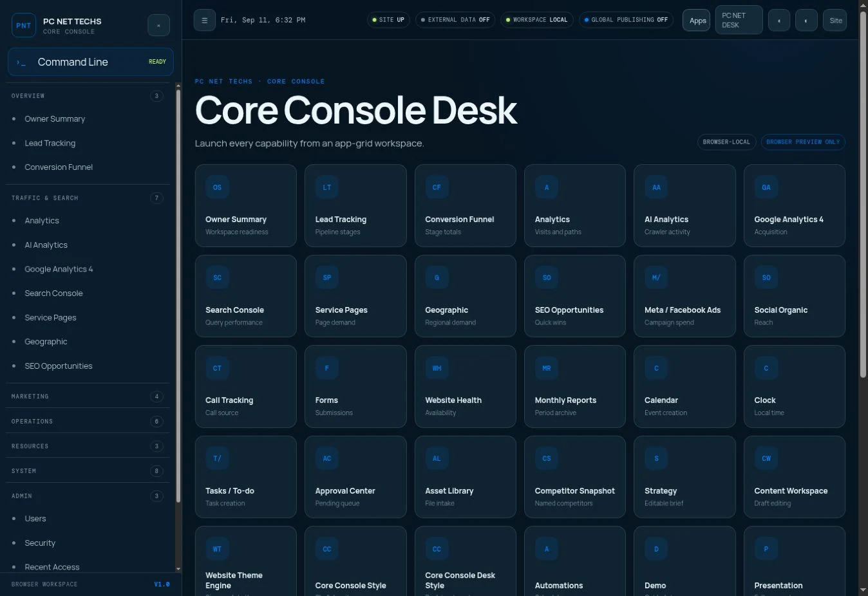Click the sidebar navigation scrollbar
Viewport: 868px width, 596px height.
pyautogui.click(x=178, y=296)
